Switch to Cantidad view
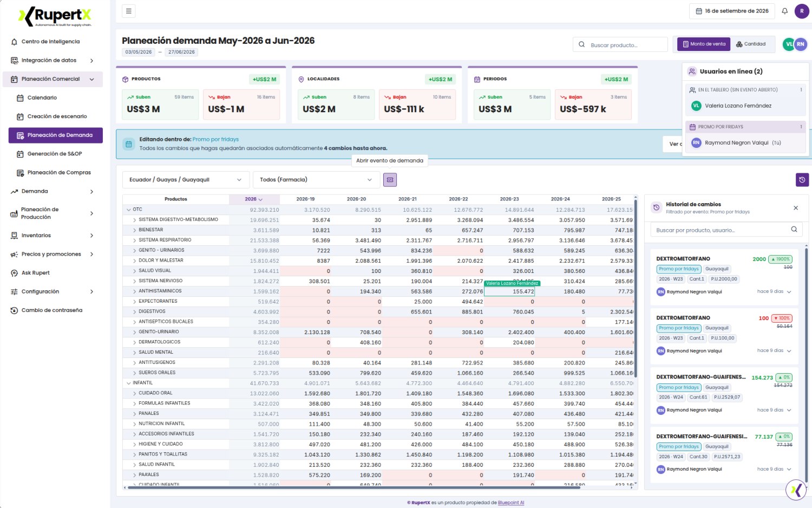This screenshot has width=812, height=508. (x=751, y=44)
